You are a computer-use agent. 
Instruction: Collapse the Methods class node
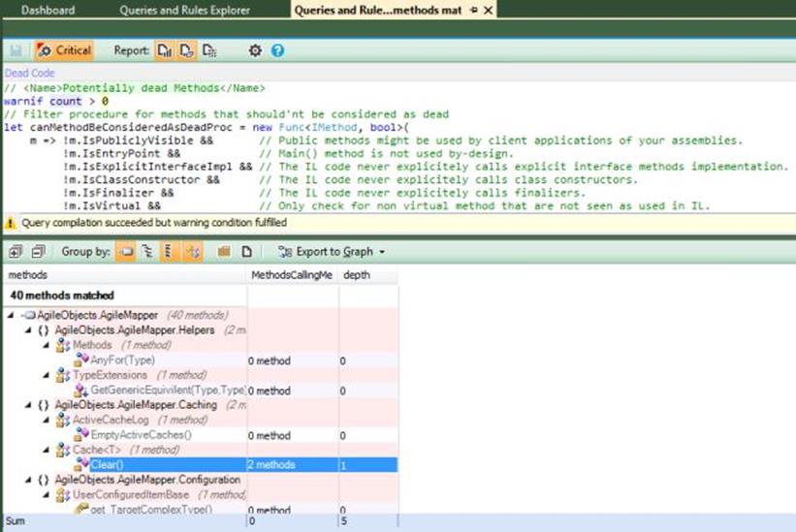click(47, 345)
